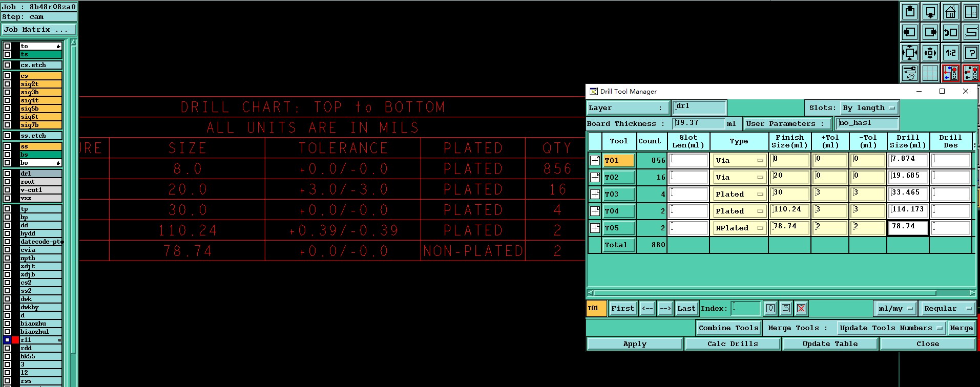Click the Combine Tools button
This screenshot has width=980, height=387.
click(x=728, y=328)
